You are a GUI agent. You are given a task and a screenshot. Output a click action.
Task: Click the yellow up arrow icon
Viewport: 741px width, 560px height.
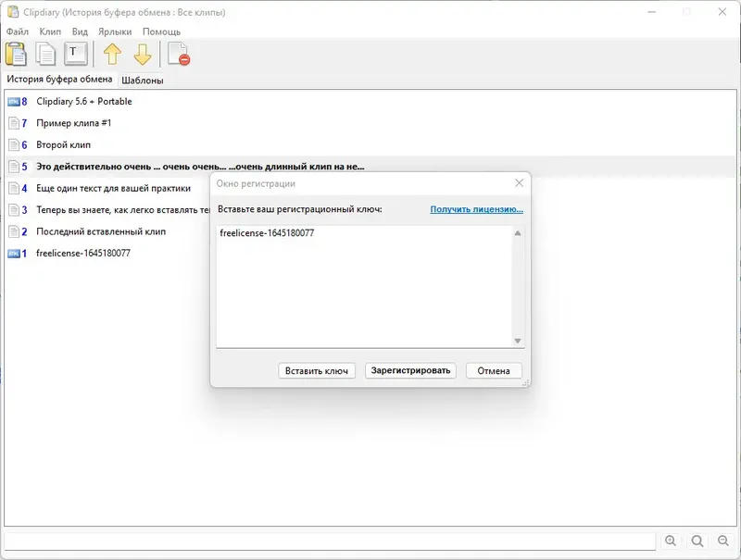112,54
